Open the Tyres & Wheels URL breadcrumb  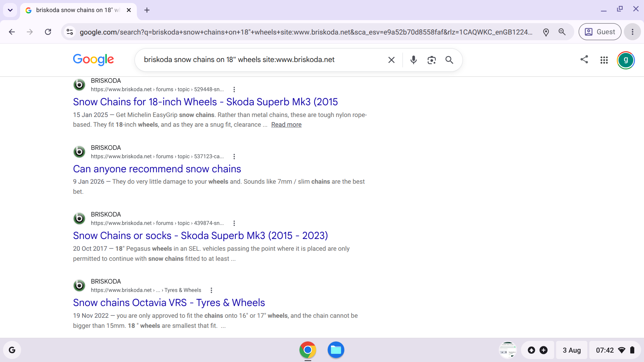146,290
